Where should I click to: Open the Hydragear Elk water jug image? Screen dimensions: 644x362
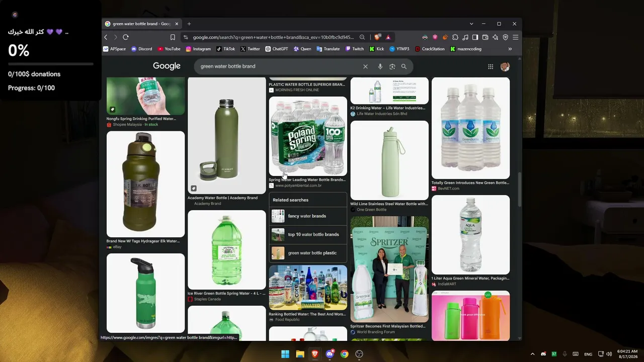(x=145, y=184)
